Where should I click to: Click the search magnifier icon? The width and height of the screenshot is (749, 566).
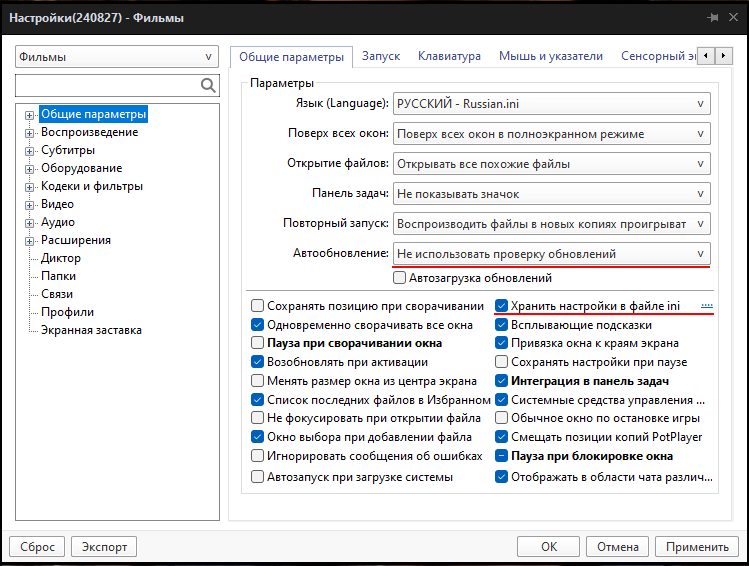coord(208,86)
